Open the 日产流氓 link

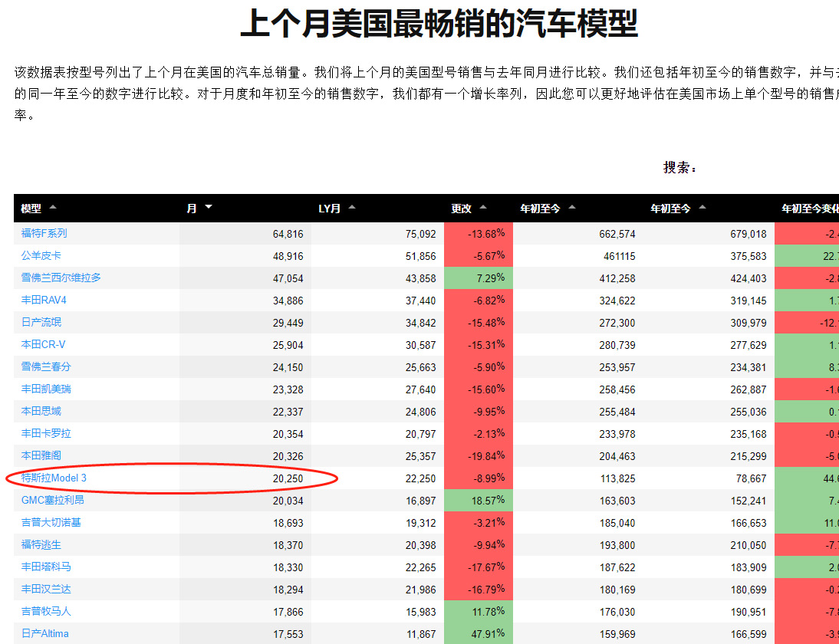tap(41, 322)
